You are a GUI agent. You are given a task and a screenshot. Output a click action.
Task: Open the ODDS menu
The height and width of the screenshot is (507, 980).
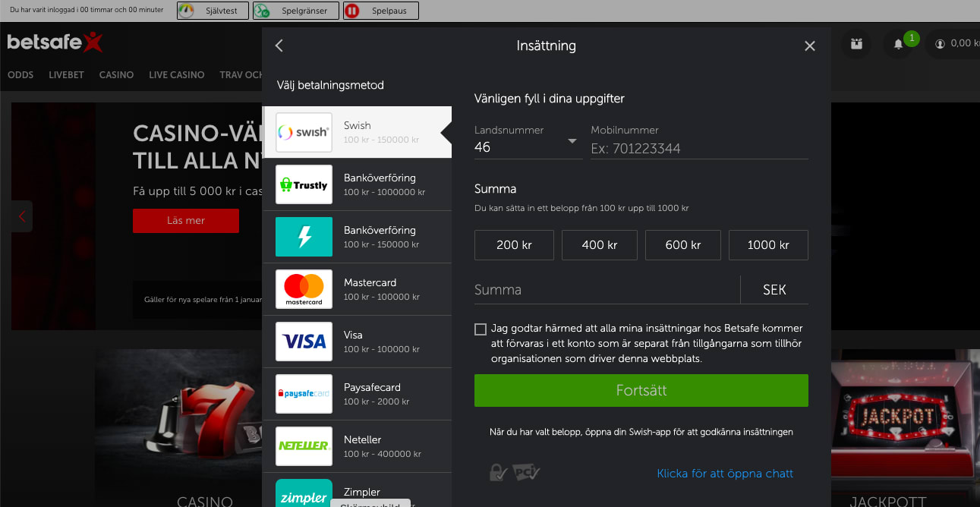(x=20, y=75)
